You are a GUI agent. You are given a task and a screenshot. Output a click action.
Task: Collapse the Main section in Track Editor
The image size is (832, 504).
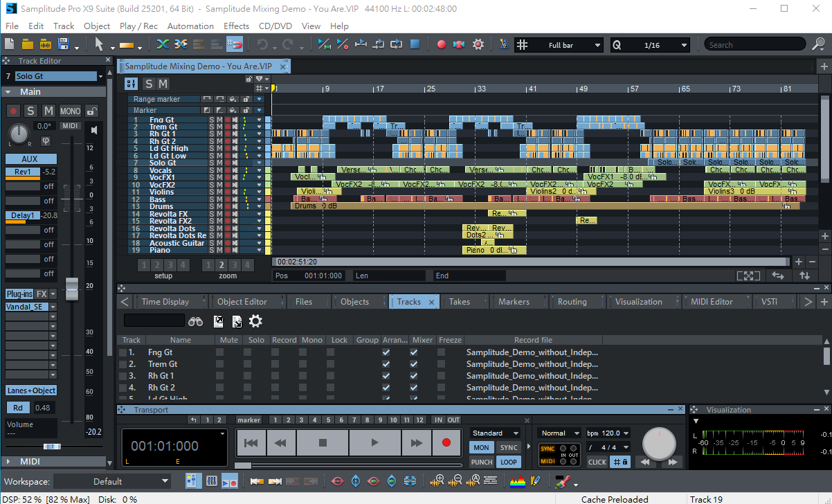[8, 92]
